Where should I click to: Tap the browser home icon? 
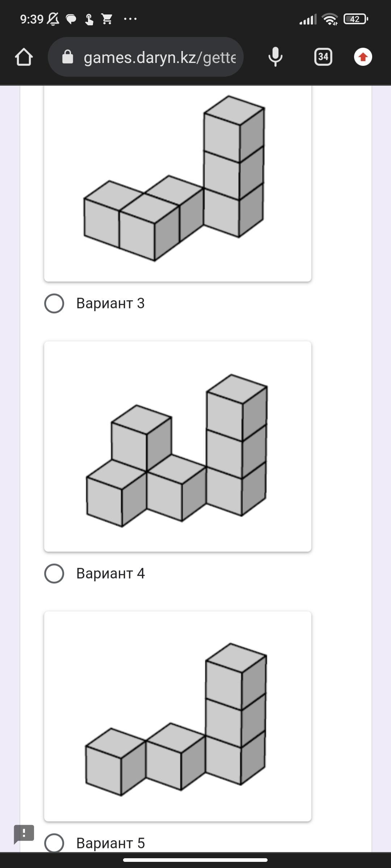(x=24, y=57)
